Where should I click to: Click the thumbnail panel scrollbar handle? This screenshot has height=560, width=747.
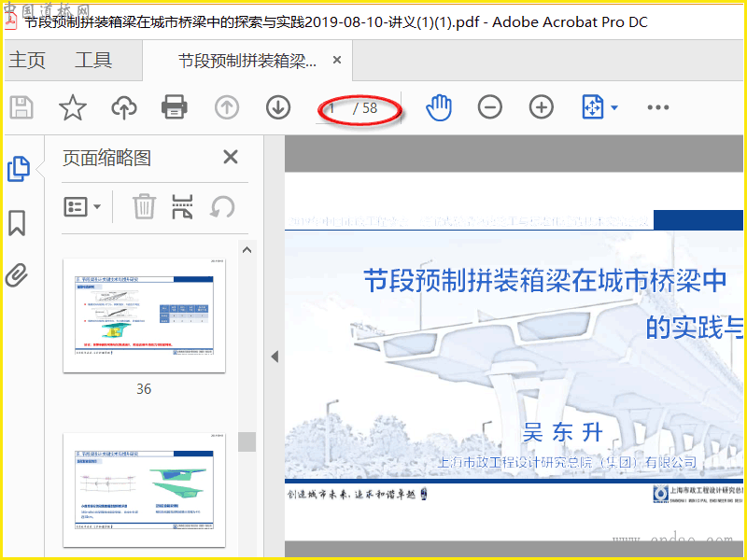point(247,441)
